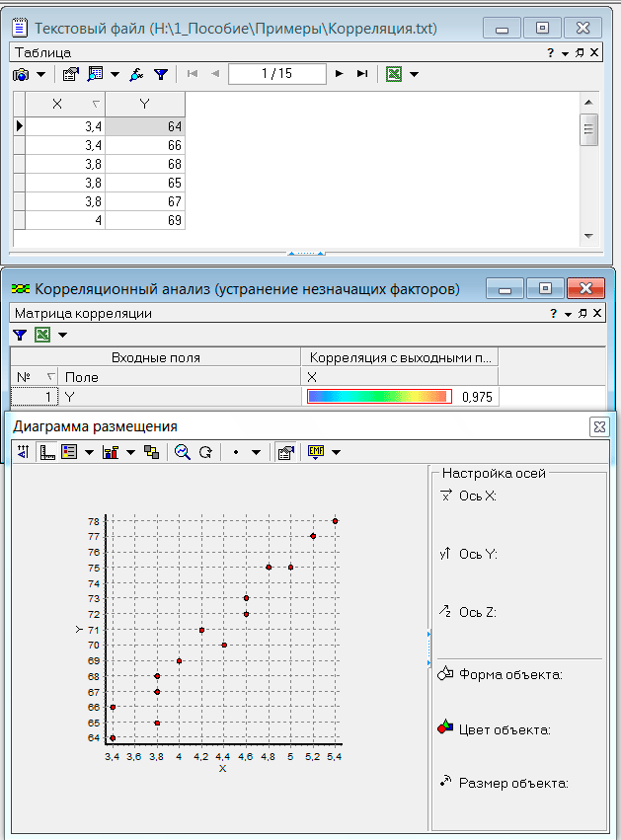Image resolution: width=621 pixels, height=840 pixels.
Task: Click the filter icon in the Матрица корреляции toolbar
Action: [x=20, y=336]
